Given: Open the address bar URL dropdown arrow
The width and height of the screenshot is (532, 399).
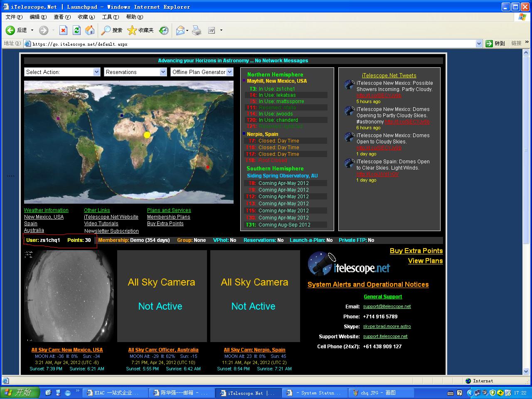Looking at the screenshot, I should click(x=479, y=44).
